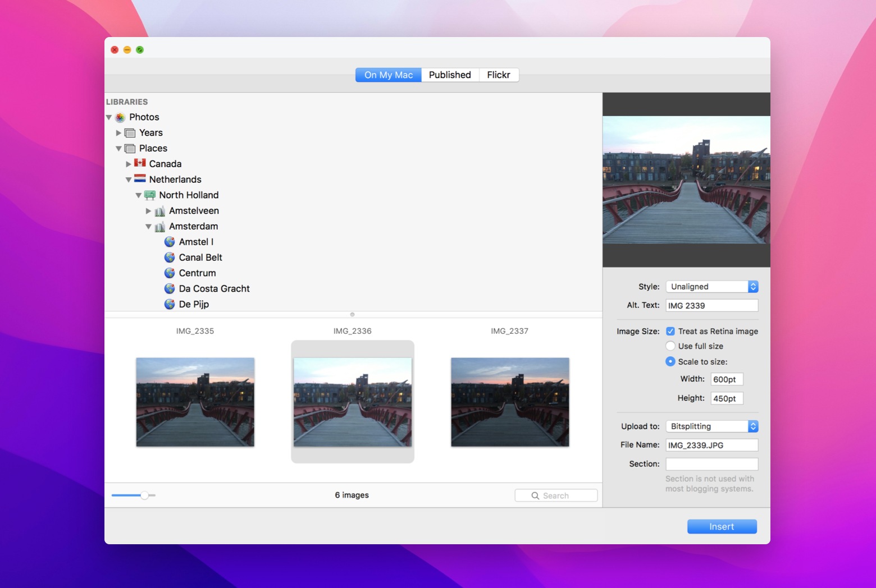Click the globe icon next to De Pijp
This screenshot has width=876, height=588.
170,304
